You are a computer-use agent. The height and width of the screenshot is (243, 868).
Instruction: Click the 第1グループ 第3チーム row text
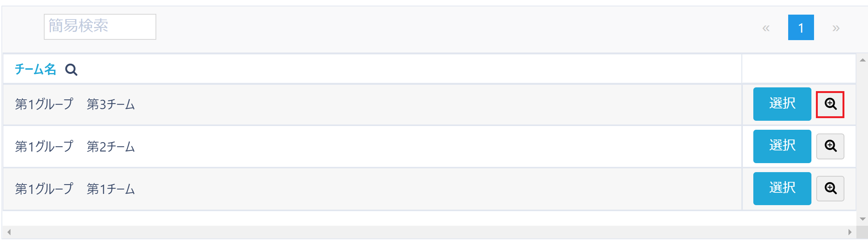coord(75,104)
